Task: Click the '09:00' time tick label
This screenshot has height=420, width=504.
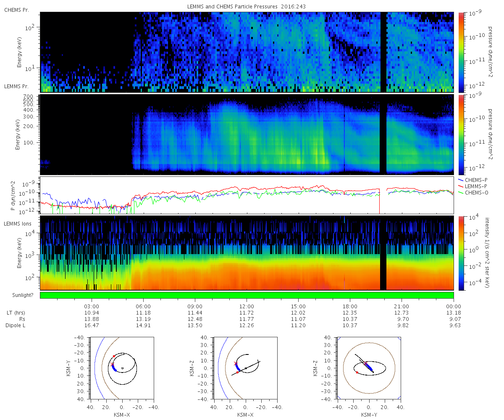Action: pyautogui.click(x=195, y=307)
